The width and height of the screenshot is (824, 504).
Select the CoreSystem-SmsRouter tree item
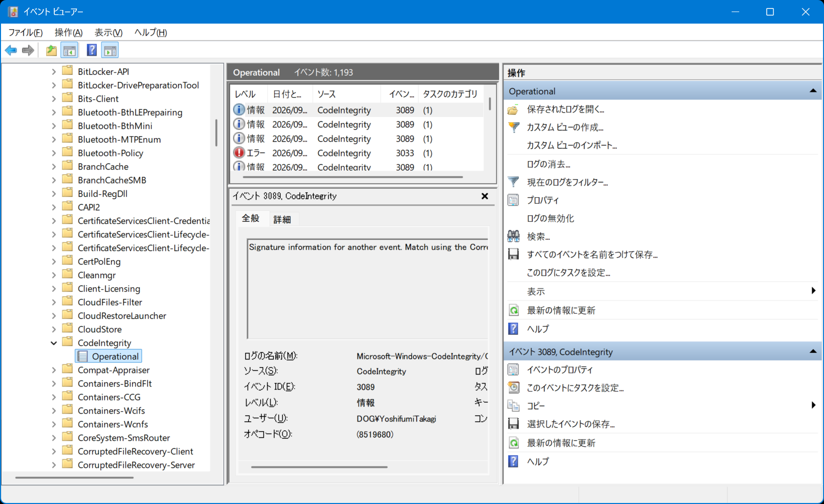click(124, 438)
